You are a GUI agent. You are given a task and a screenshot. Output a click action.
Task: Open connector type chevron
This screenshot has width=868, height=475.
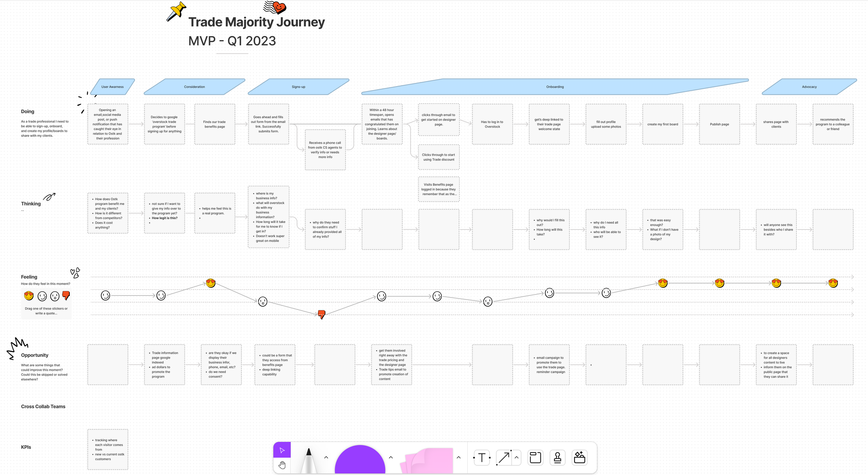click(x=517, y=457)
